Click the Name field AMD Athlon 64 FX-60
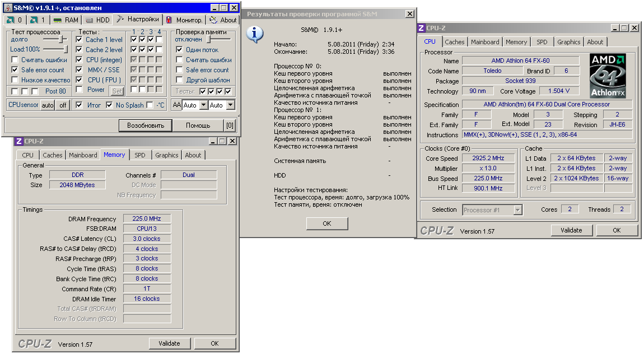 click(x=520, y=60)
